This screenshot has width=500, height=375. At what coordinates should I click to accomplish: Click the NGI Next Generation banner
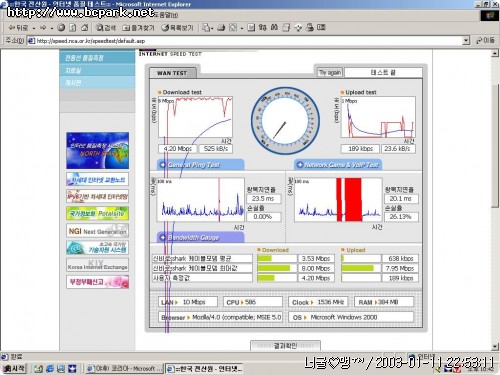(97, 231)
